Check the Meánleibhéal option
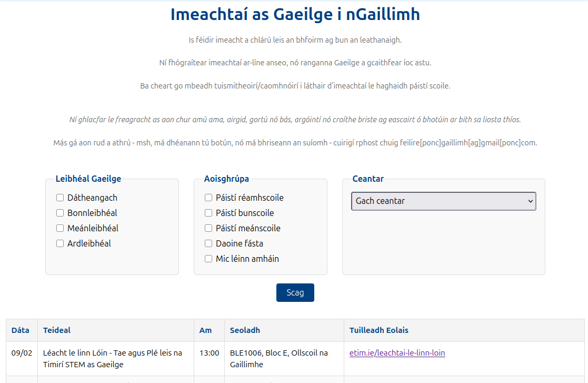 click(x=60, y=228)
